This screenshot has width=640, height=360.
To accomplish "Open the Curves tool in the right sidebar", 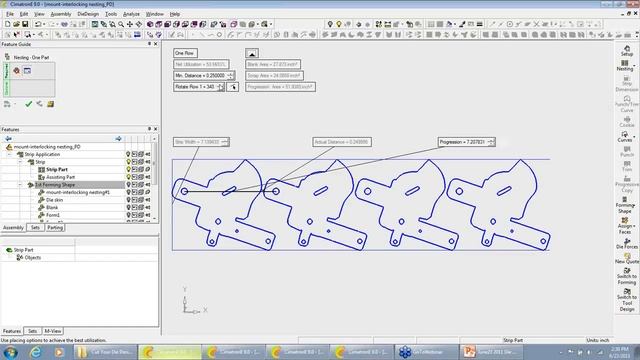I will [x=624, y=137].
